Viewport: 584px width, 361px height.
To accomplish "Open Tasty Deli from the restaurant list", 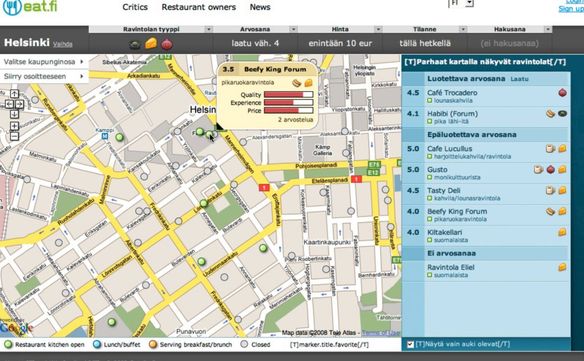I will click(x=444, y=190).
